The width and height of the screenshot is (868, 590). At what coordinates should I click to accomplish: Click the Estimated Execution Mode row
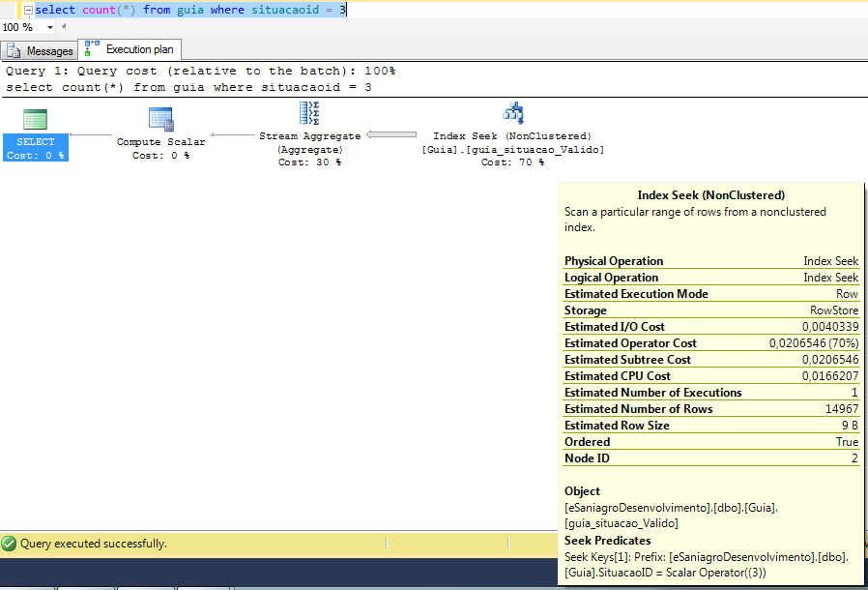[x=710, y=294]
